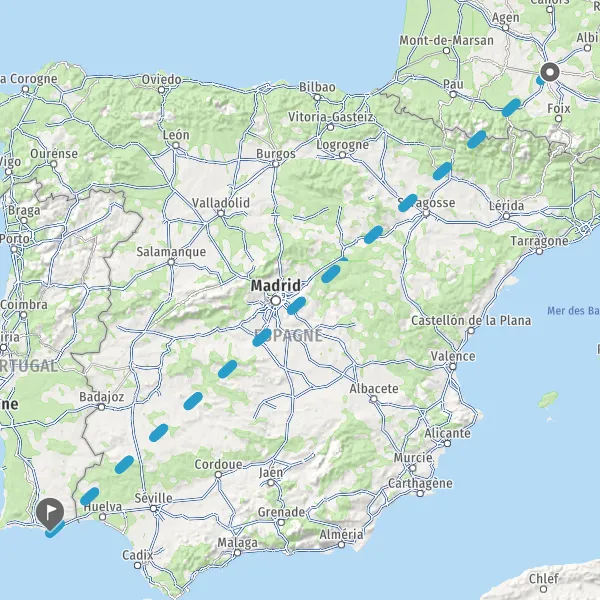This screenshot has height=600, width=600.
Task: Click the Bilbao city marker
Action: pos(317,97)
